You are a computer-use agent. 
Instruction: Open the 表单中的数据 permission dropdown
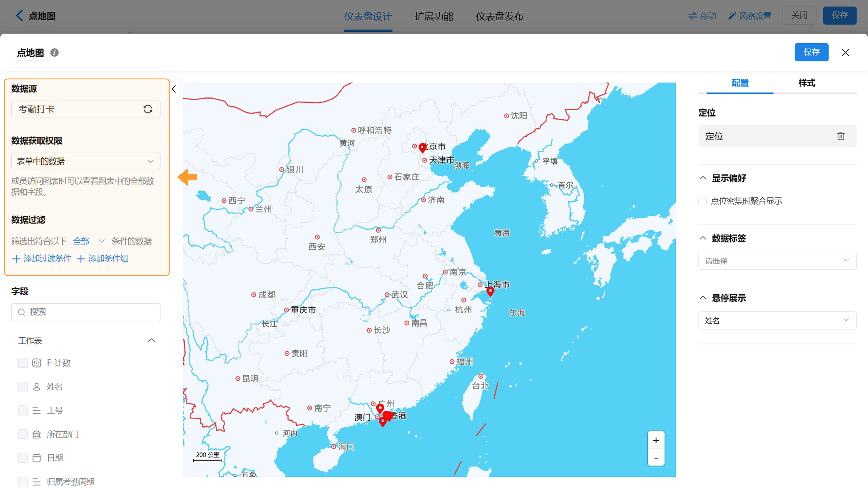pos(86,161)
